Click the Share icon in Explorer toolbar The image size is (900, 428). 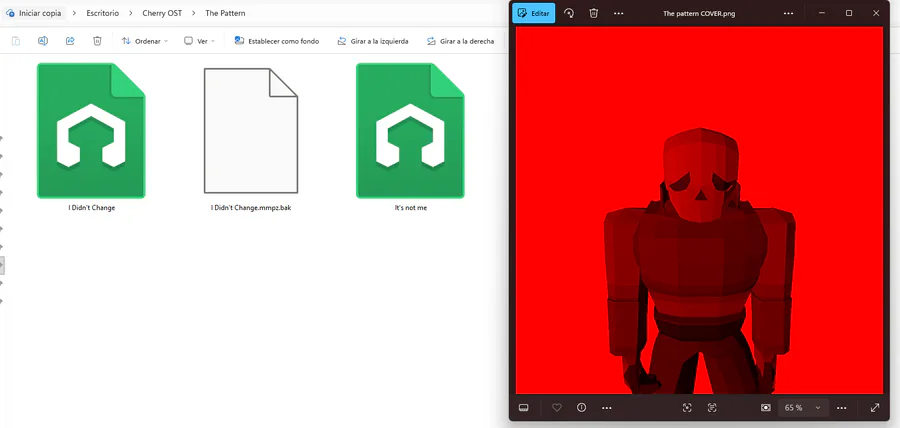click(x=70, y=41)
